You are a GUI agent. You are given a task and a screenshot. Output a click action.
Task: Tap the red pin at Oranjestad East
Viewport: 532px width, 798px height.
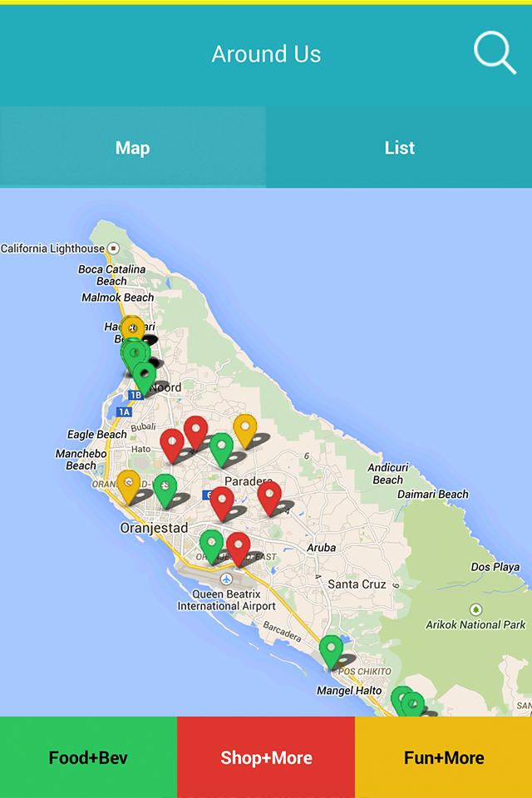(x=239, y=549)
